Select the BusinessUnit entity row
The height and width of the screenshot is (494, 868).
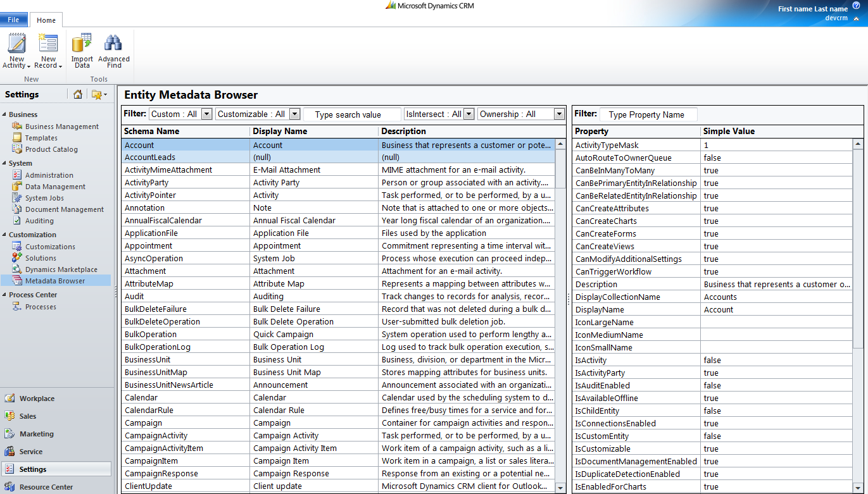click(x=338, y=360)
